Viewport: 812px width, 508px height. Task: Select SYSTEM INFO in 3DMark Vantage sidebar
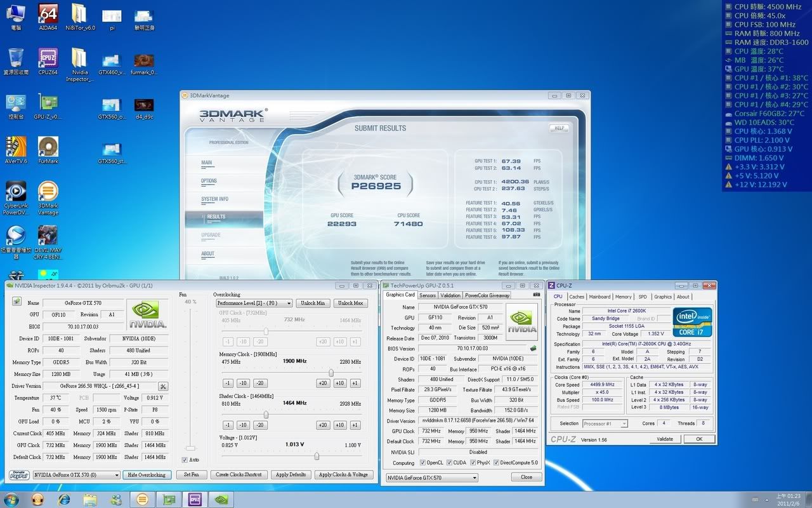coord(214,199)
